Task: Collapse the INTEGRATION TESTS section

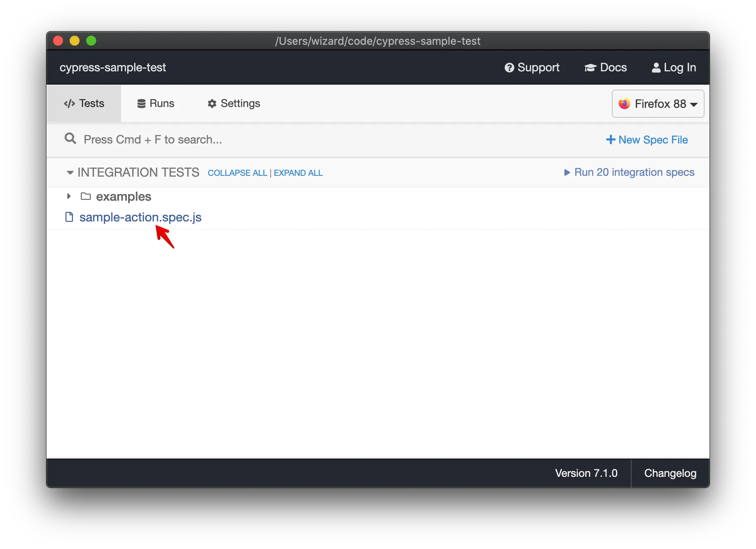Action: 70,172
